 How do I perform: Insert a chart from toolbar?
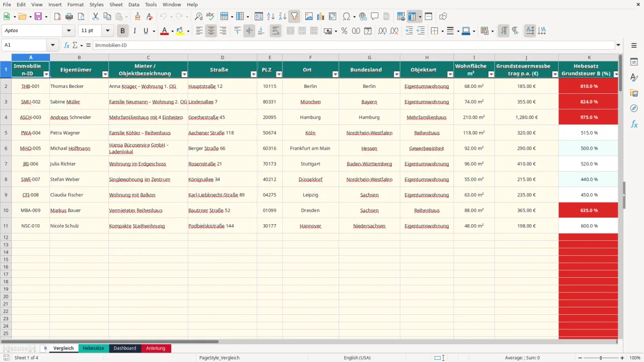(321, 17)
